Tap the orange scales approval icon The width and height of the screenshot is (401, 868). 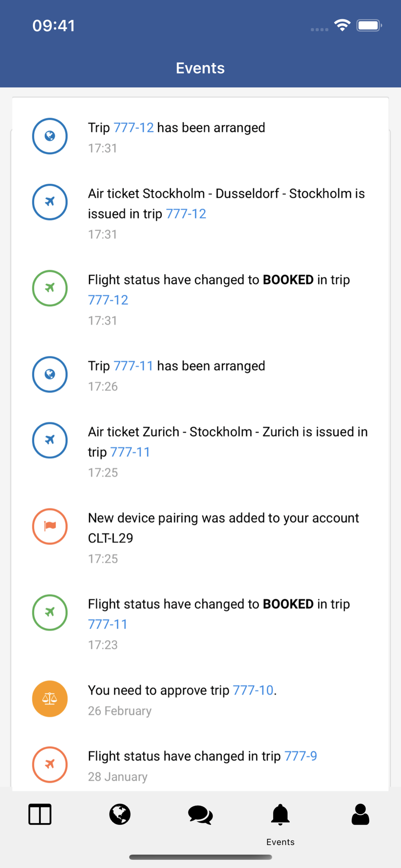pyautogui.click(x=50, y=698)
